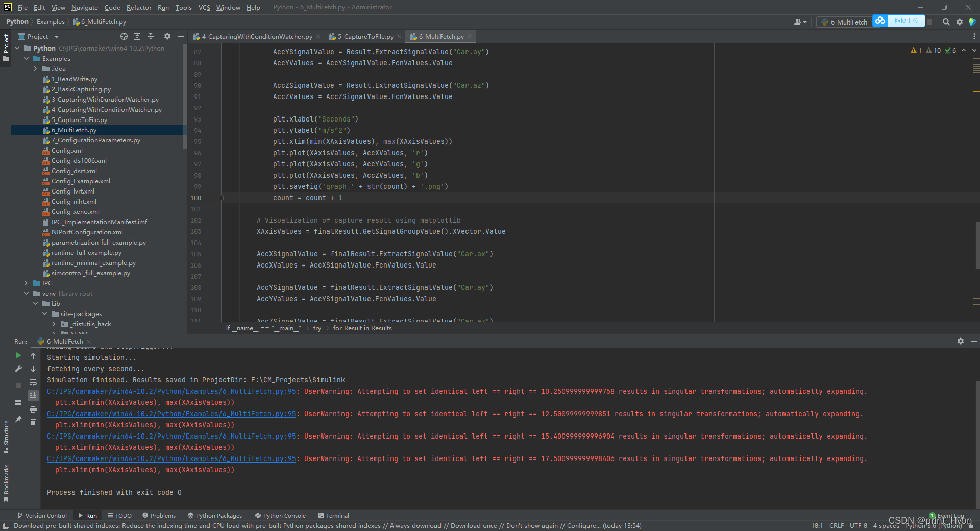Viewport: 980px width, 531px height.
Task: Click Collapse All in Project panel
Action: click(151, 36)
